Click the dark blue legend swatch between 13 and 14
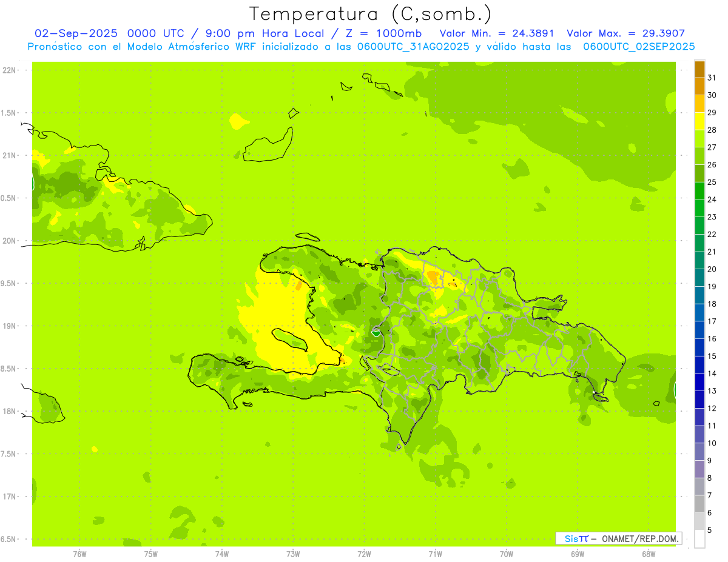This screenshot has width=728, height=562. pos(699,382)
